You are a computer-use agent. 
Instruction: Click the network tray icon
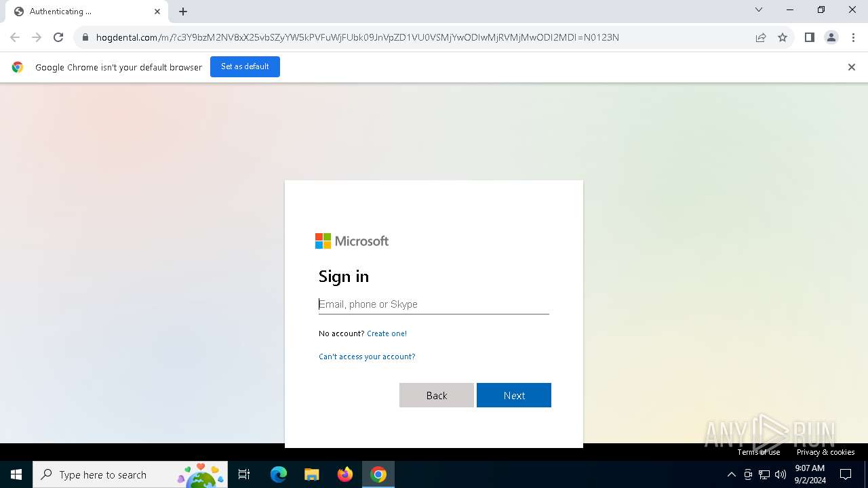coord(764,474)
